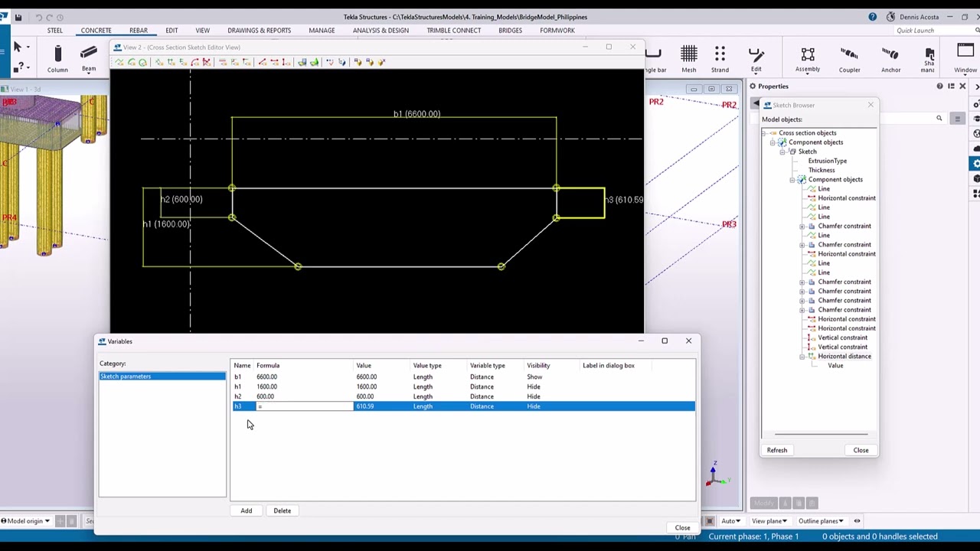
Task: Click the Visibility column header
Action: (538, 366)
